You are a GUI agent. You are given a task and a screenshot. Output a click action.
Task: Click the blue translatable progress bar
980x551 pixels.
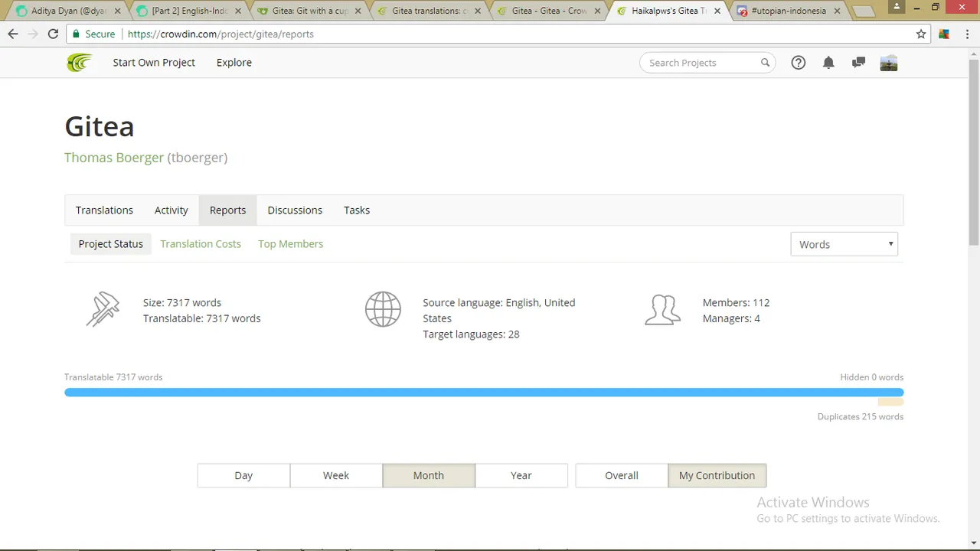tap(484, 393)
